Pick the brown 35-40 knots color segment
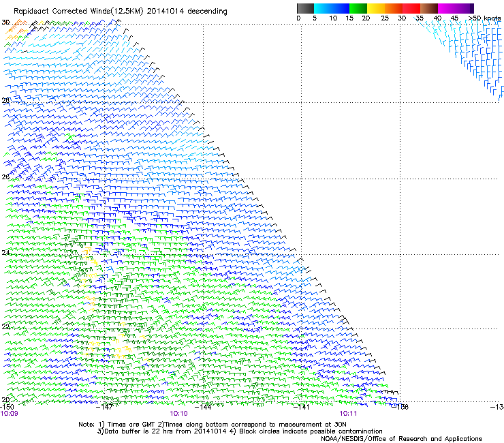 pos(429,8)
